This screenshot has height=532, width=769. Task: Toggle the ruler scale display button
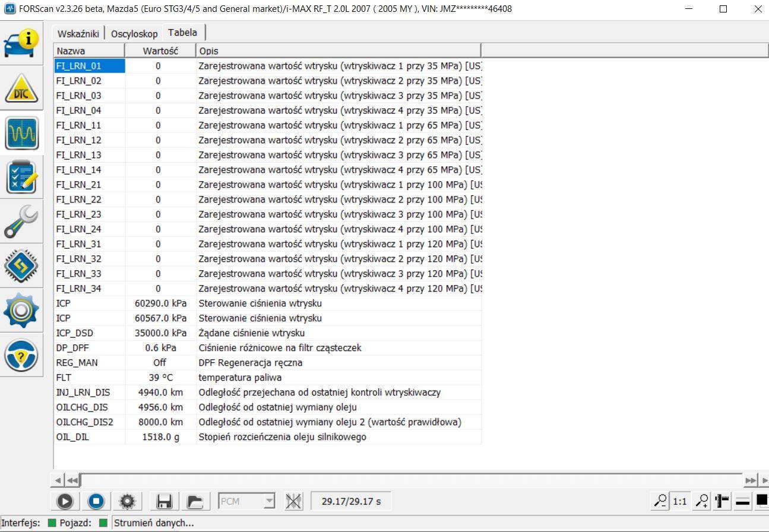pos(722,502)
